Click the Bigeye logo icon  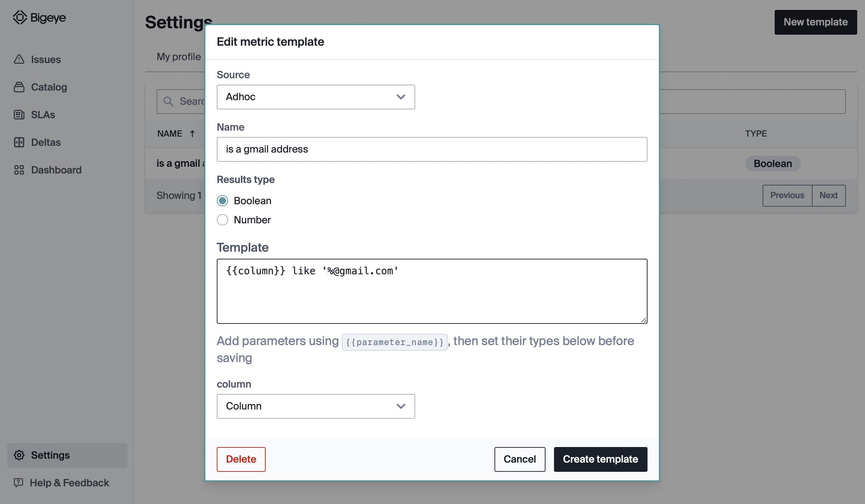click(x=20, y=17)
